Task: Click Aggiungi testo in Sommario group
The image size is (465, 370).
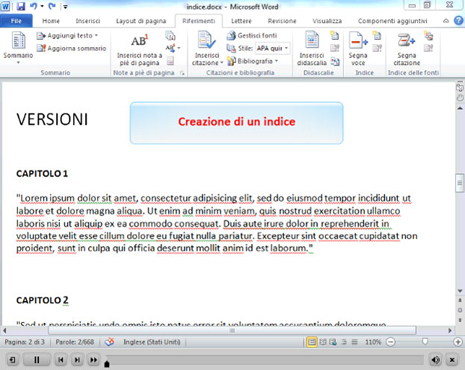Action: point(67,36)
